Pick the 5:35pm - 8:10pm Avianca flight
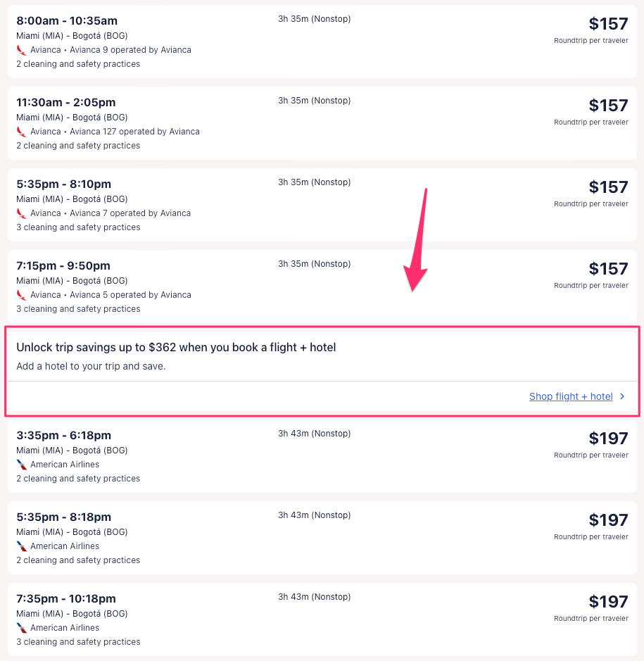 point(63,184)
